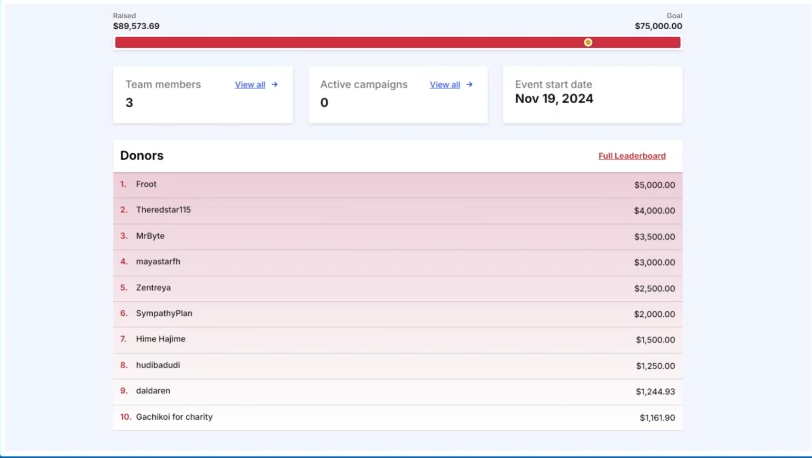Select donor name Froot
This screenshot has height=458, width=812.
(x=146, y=184)
